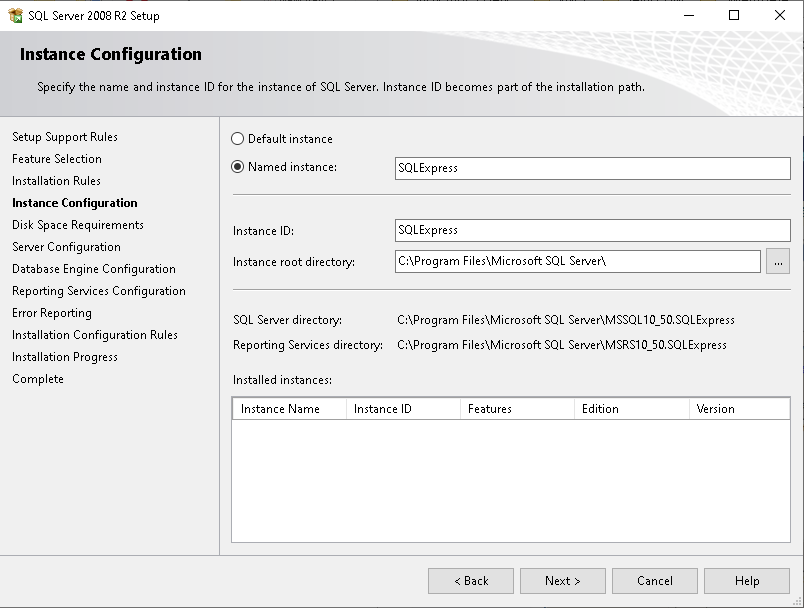
Task: Go to Server Configuration step
Action: 67,247
